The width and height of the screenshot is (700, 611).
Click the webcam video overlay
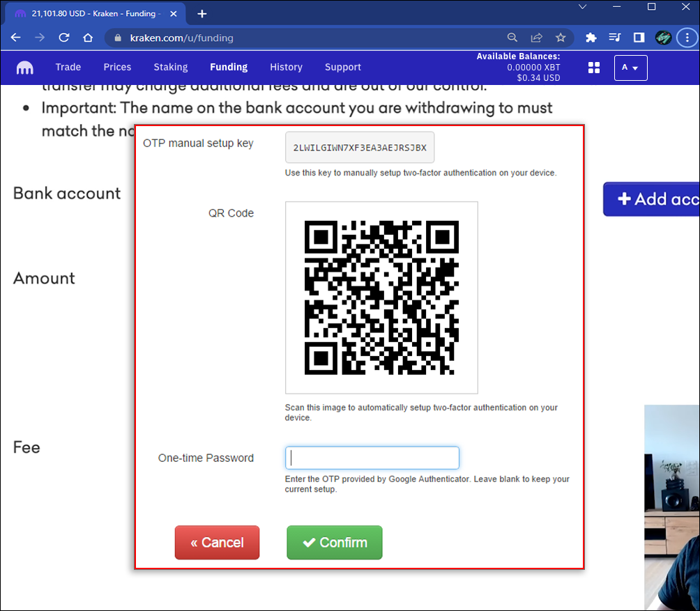click(672, 507)
